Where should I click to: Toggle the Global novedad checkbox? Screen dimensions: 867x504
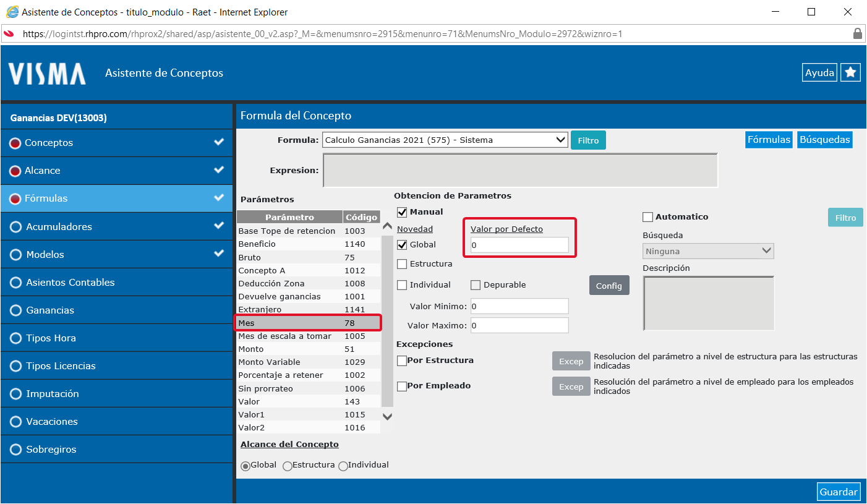coord(402,245)
